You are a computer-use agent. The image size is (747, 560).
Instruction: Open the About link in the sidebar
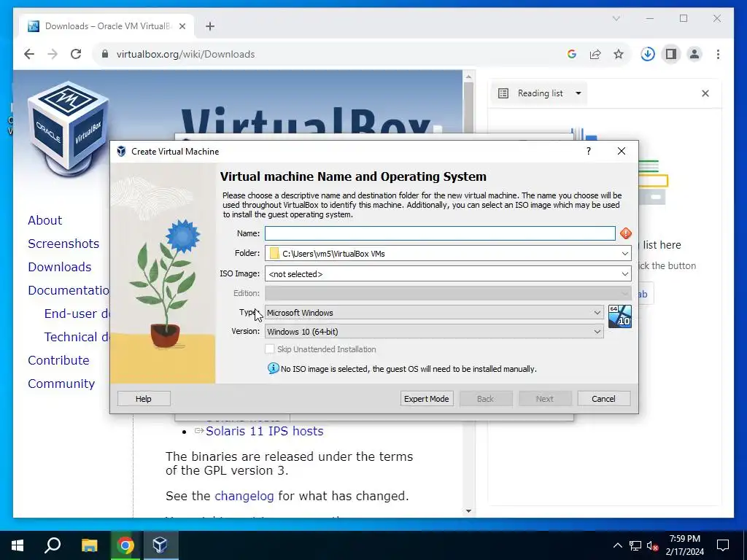point(44,220)
